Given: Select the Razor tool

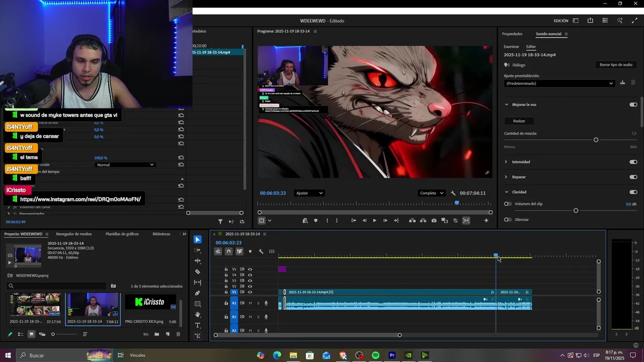Looking at the screenshot, I should [x=198, y=271].
